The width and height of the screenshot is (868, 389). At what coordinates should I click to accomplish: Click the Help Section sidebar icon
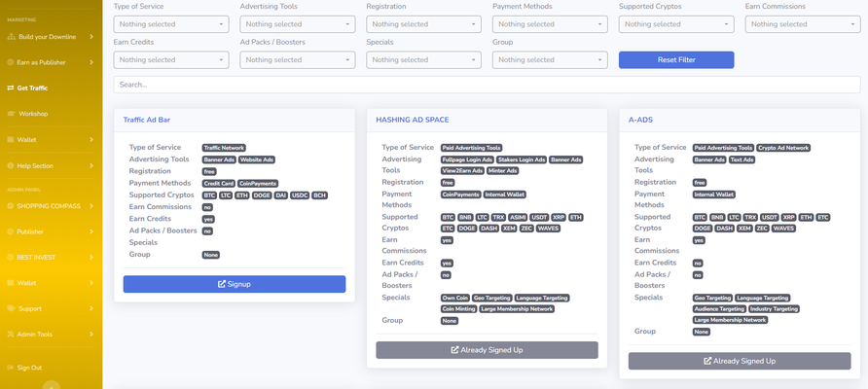pyautogui.click(x=11, y=165)
